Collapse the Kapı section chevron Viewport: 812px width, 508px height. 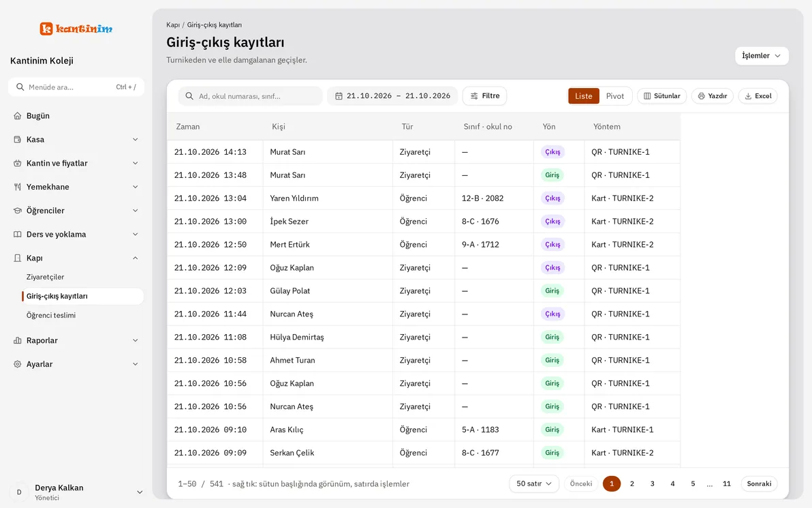point(135,258)
